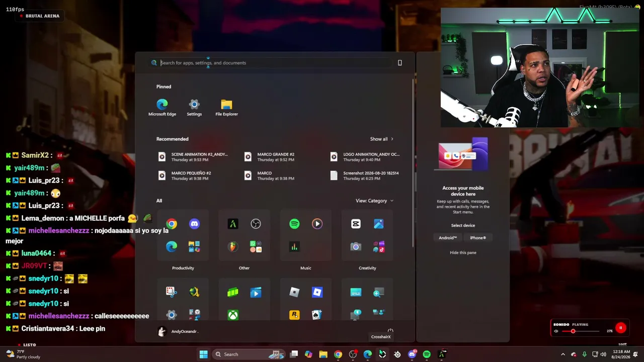This screenshot has width=644, height=362.
Task: Open the pinned Settings app
Action: tap(194, 108)
